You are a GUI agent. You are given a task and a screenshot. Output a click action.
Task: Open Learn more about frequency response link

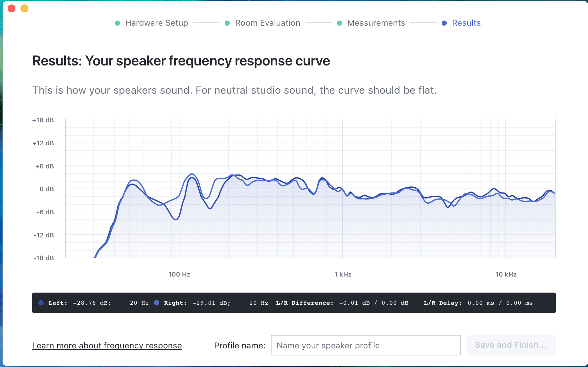[x=107, y=346]
